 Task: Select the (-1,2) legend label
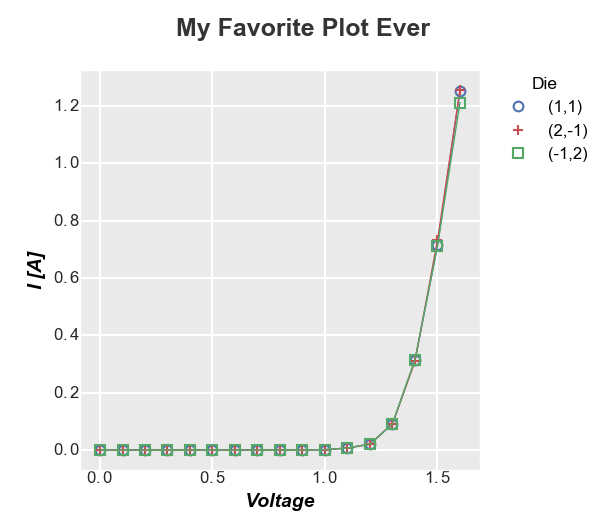point(567,154)
